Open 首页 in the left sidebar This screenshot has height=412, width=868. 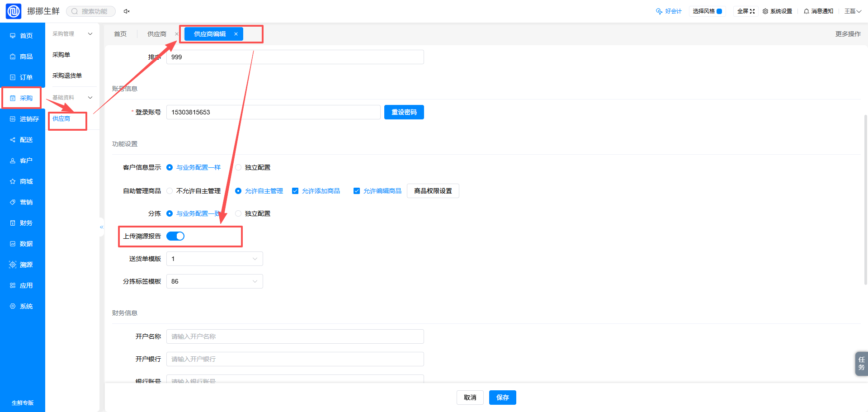click(22, 36)
